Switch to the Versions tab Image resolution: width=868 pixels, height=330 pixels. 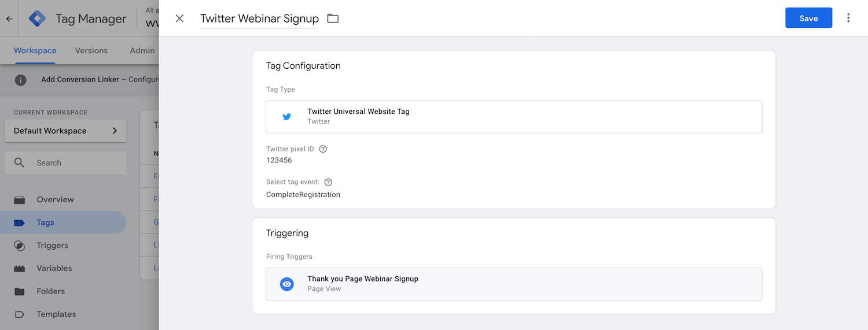point(91,51)
